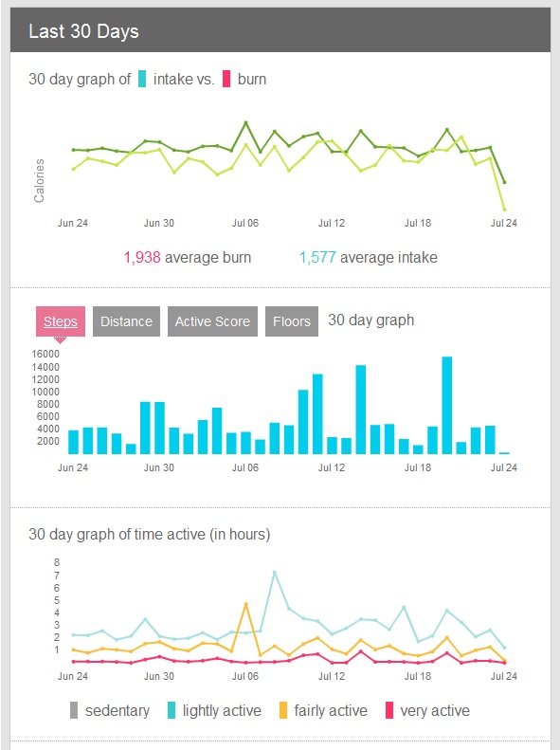Click the steps bar at Jun 24
This screenshot has height=750, width=560.
click(x=73, y=442)
